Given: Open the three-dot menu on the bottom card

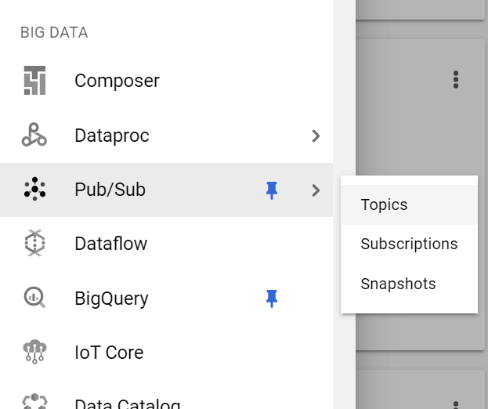Looking at the screenshot, I should 456,405.
